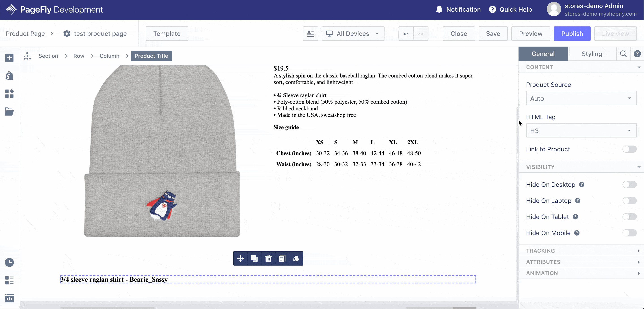Image resolution: width=644 pixels, height=309 pixels.
Task: Click the Save button
Action: pyautogui.click(x=493, y=34)
